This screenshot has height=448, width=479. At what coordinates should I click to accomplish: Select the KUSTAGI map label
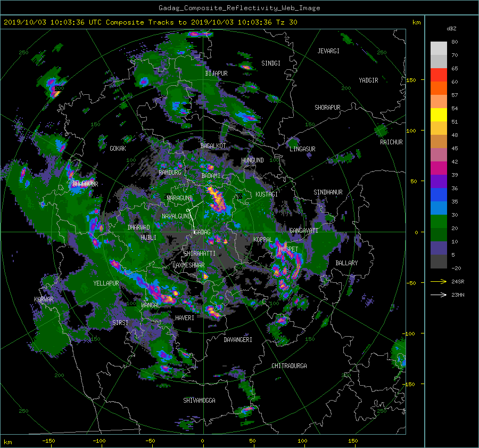point(267,194)
